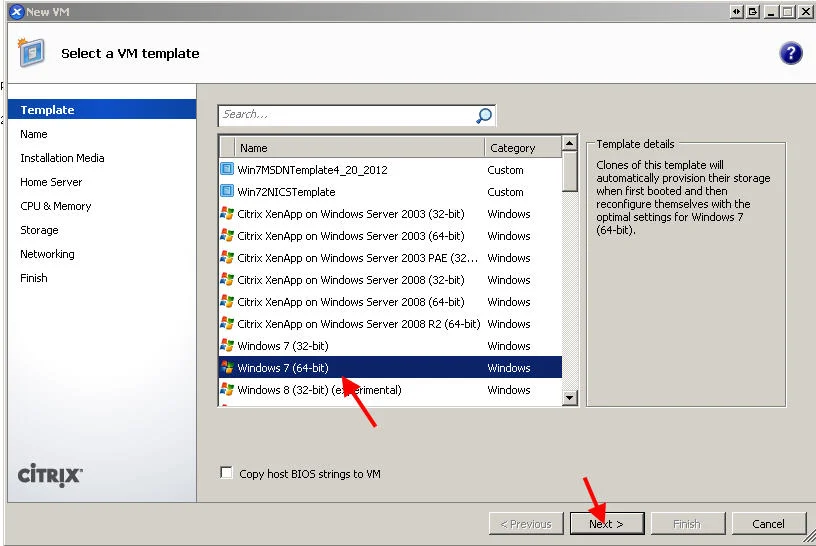
Task: Click the New VM wizard icon in header
Action: point(31,53)
